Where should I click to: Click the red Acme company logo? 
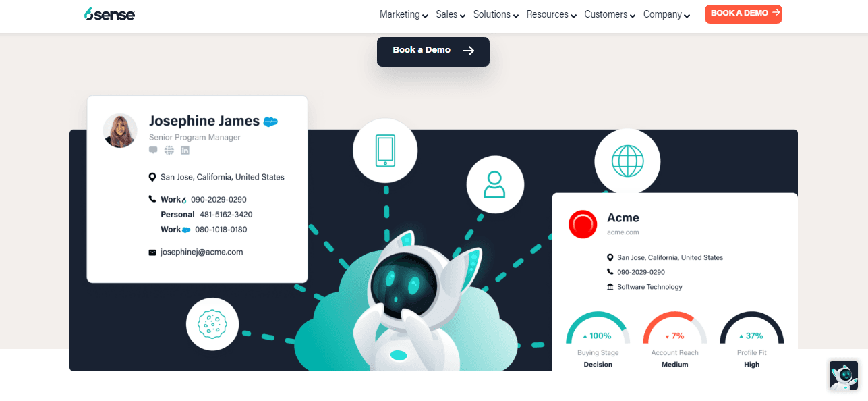[583, 224]
